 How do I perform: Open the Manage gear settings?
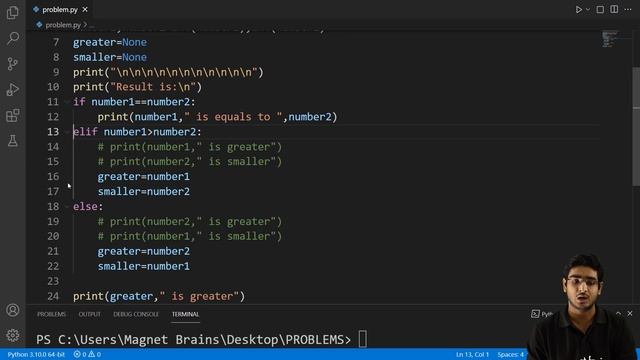(x=13, y=335)
